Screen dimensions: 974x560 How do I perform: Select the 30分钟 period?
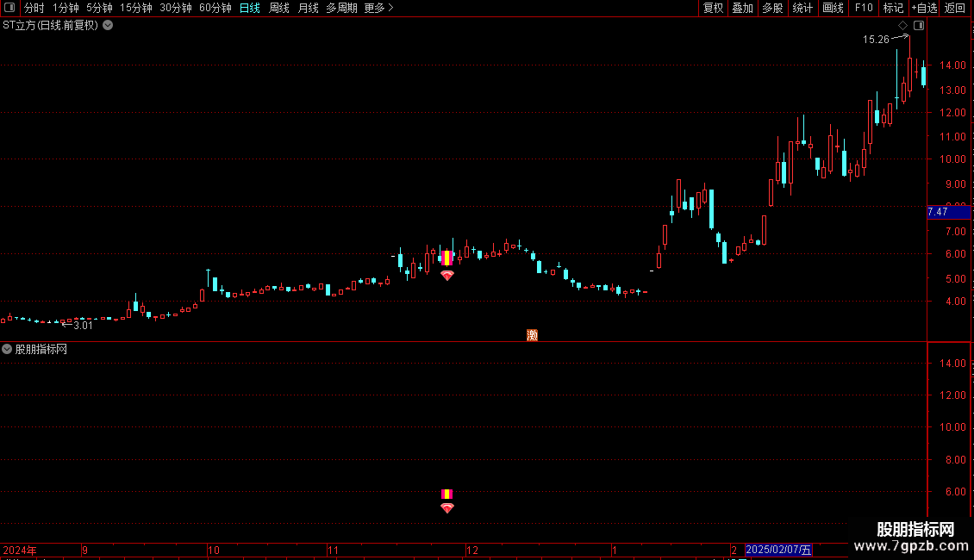(x=176, y=8)
